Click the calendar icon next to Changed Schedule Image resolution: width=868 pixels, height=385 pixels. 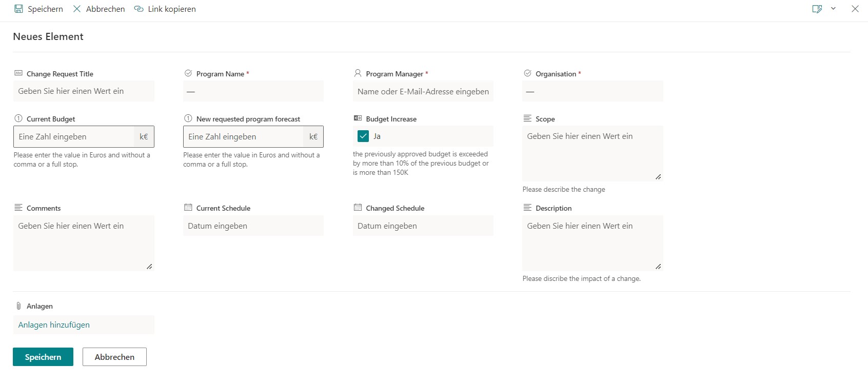click(358, 208)
